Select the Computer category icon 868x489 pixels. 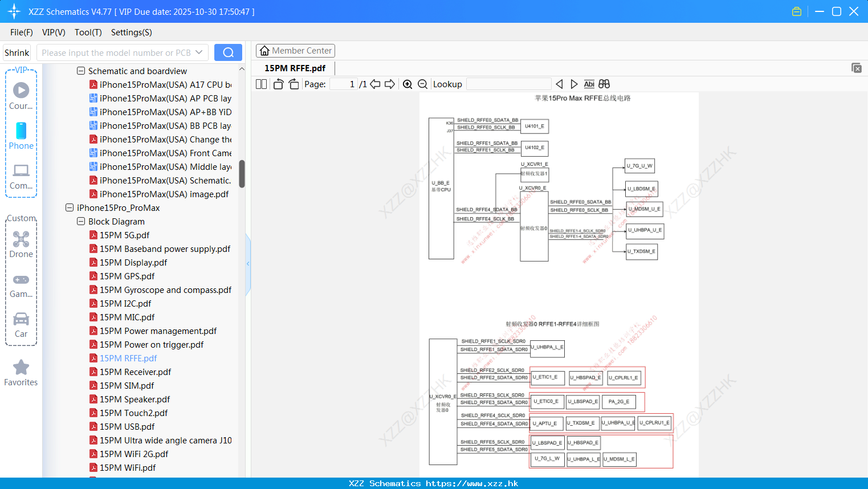[21, 176]
